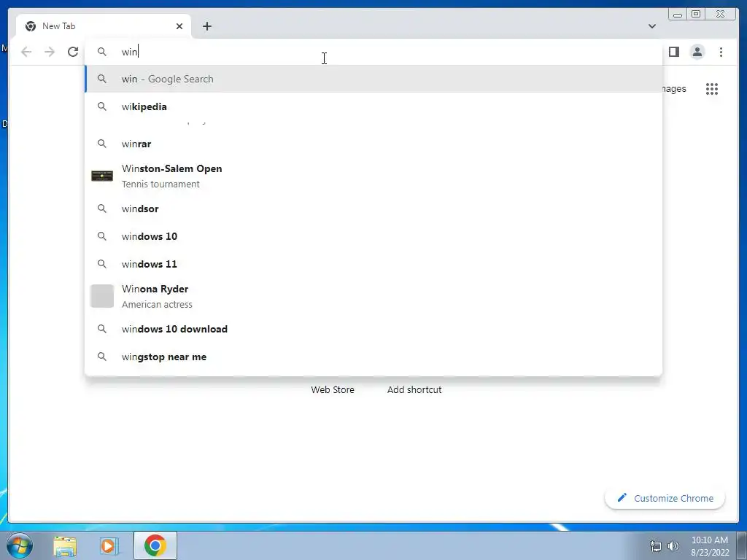The height and width of the screenshot is (560, 747).
Task: Choose the 'wikipedia' suggestion
Action: tap(373, 106)
